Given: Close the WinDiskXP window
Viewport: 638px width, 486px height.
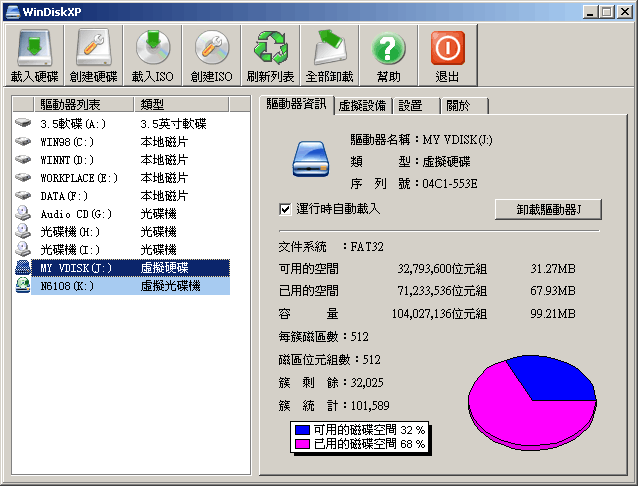Looking at the screenshot, I should point(624,12).
